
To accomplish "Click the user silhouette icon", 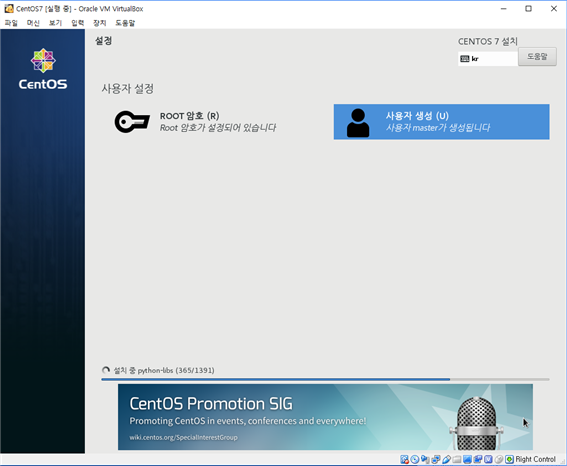I will [x=358, y=123].
